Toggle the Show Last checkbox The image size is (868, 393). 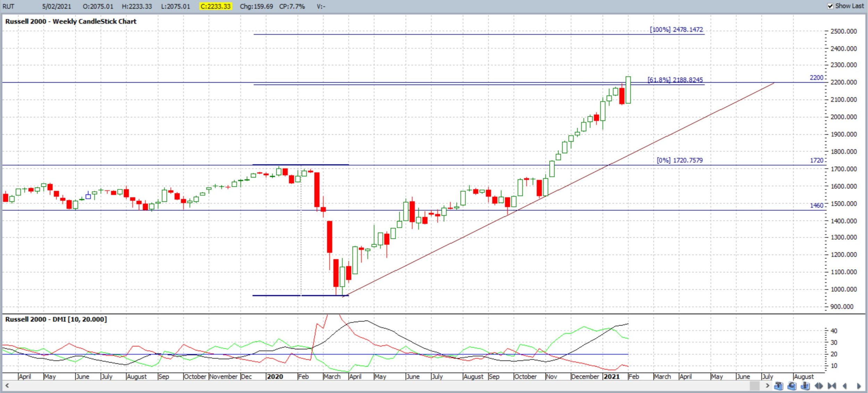tap(830, 6)
